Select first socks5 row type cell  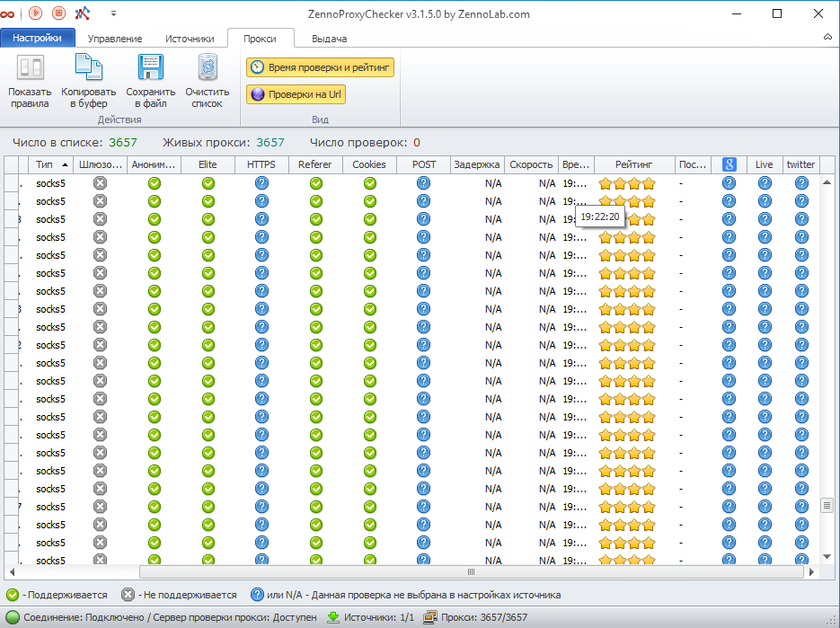tap(51, 183)
